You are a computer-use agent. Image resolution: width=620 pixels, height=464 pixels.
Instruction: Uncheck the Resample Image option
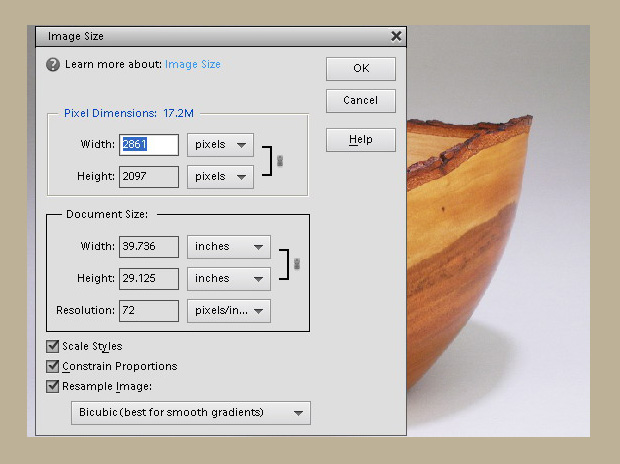tap(53, 386)
